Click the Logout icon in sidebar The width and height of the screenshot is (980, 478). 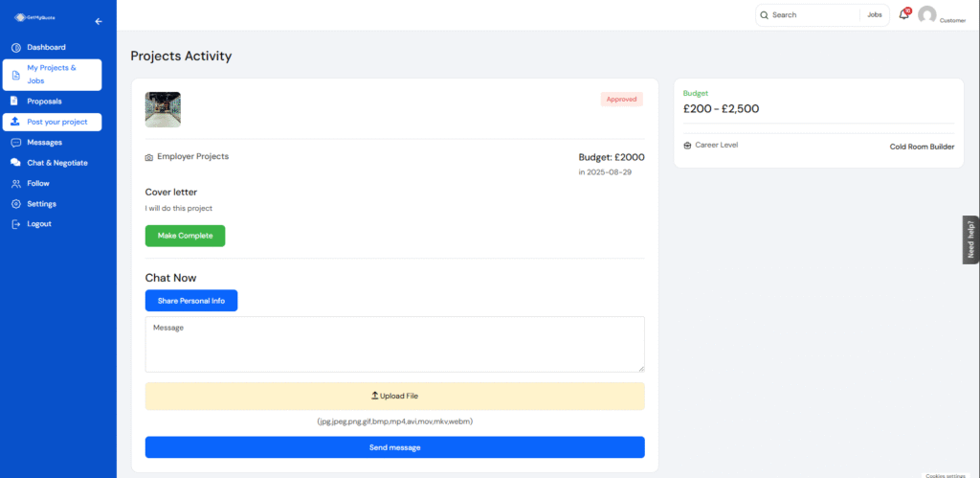coord(15,224)
